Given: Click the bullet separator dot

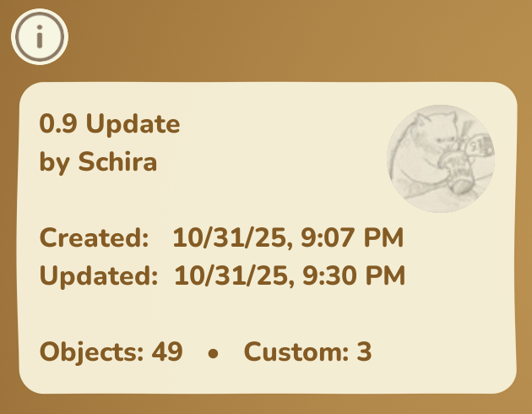Looking at the screenshot, I should point(214,354).
